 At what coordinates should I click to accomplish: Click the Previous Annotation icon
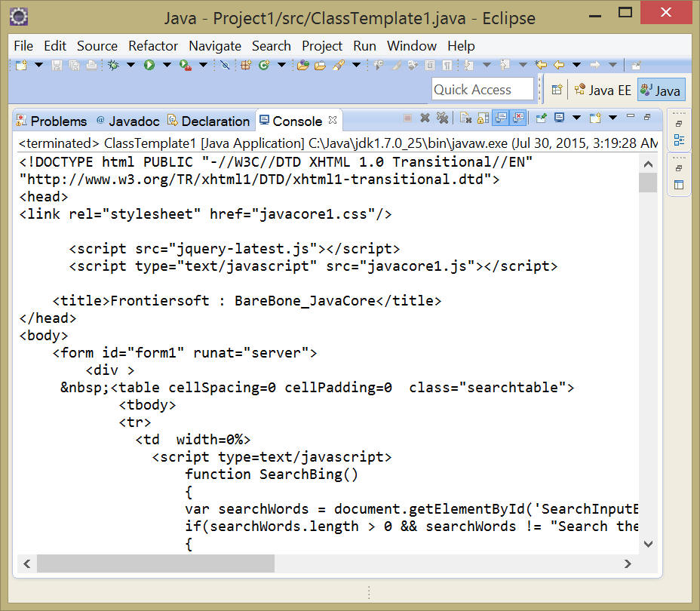(505, 65)
